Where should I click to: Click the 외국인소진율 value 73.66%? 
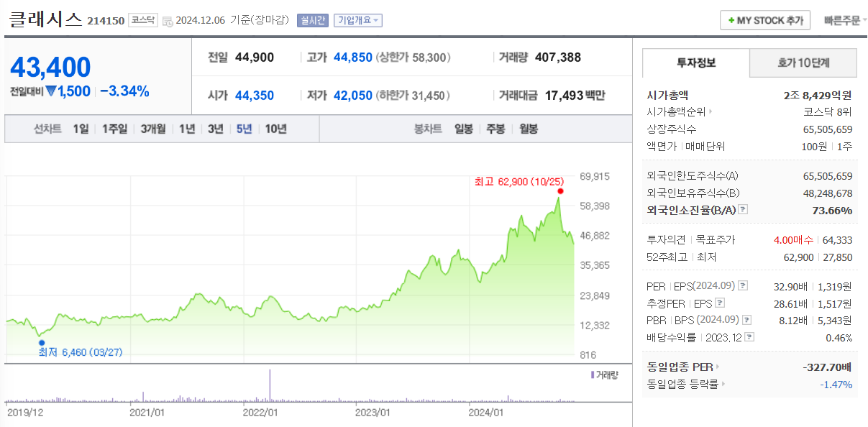[831, 210]
